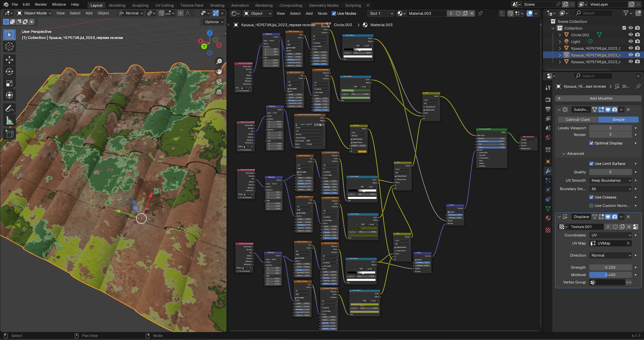
Task: Click the Displace Midlevel slider
Action: (610, 275)
